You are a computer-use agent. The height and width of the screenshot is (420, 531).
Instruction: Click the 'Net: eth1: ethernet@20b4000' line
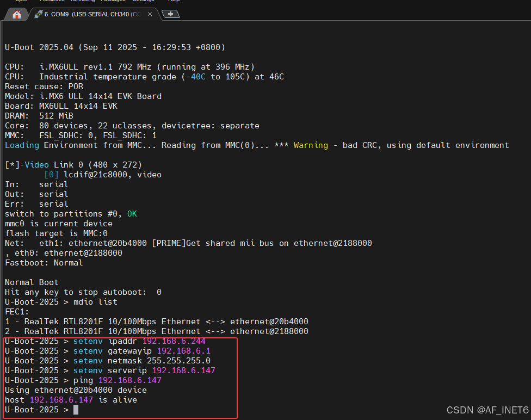pyautogui.click(x=188, y=244)
